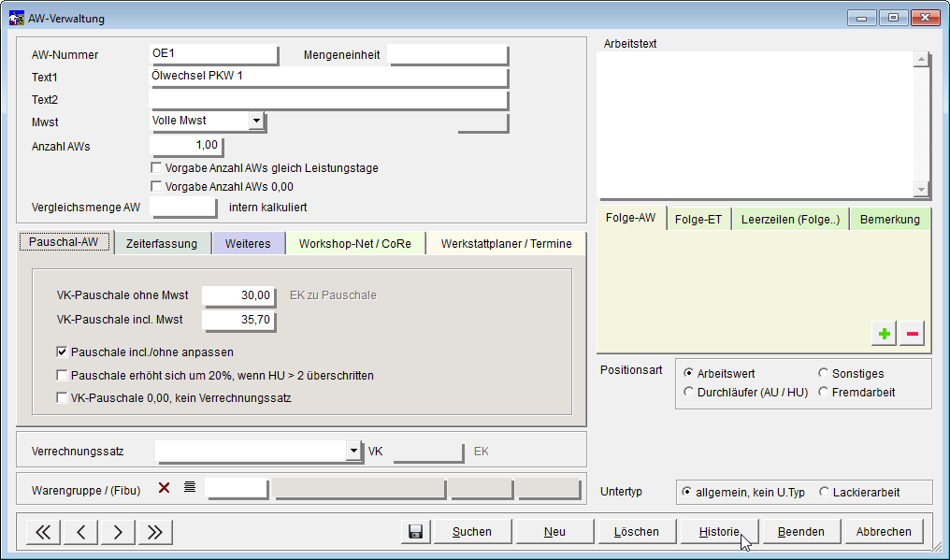Viewport: 950px width, 560px height.
Task: Click the Abbrechen button
Action: (884, 532)
